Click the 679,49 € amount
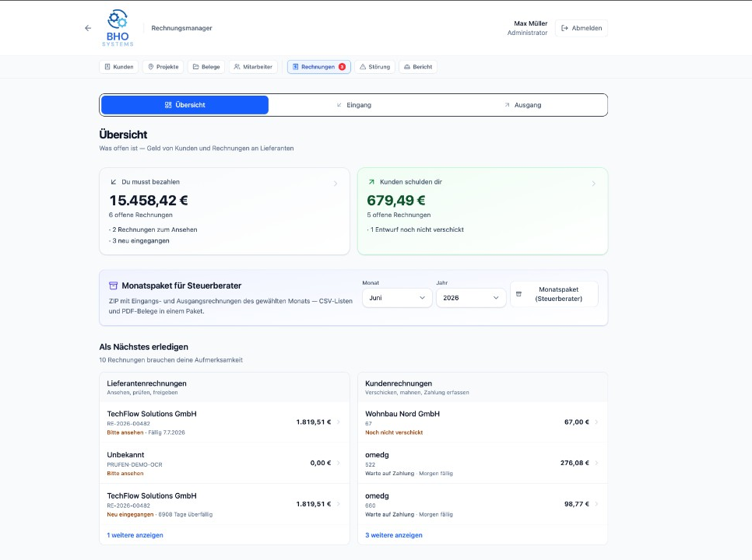 [396, 200]
